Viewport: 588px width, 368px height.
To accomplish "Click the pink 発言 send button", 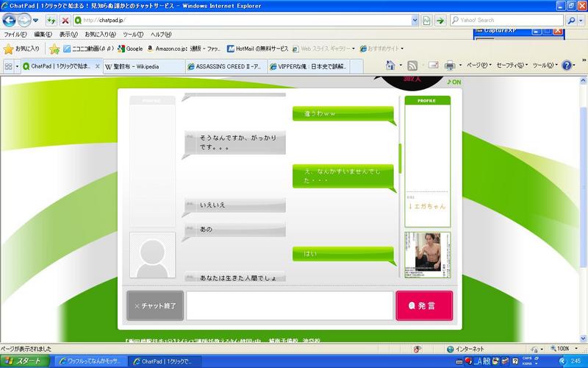I will point(424,305).
